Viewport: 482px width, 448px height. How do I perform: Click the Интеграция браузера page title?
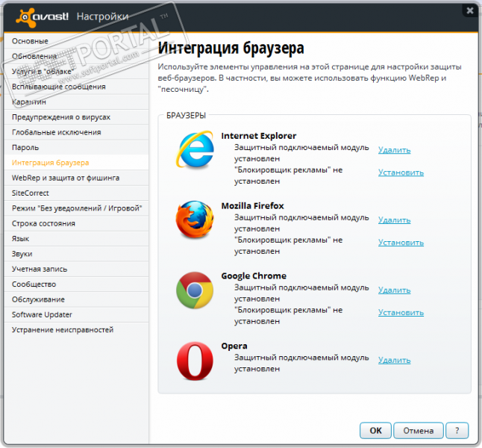(231, 48)
